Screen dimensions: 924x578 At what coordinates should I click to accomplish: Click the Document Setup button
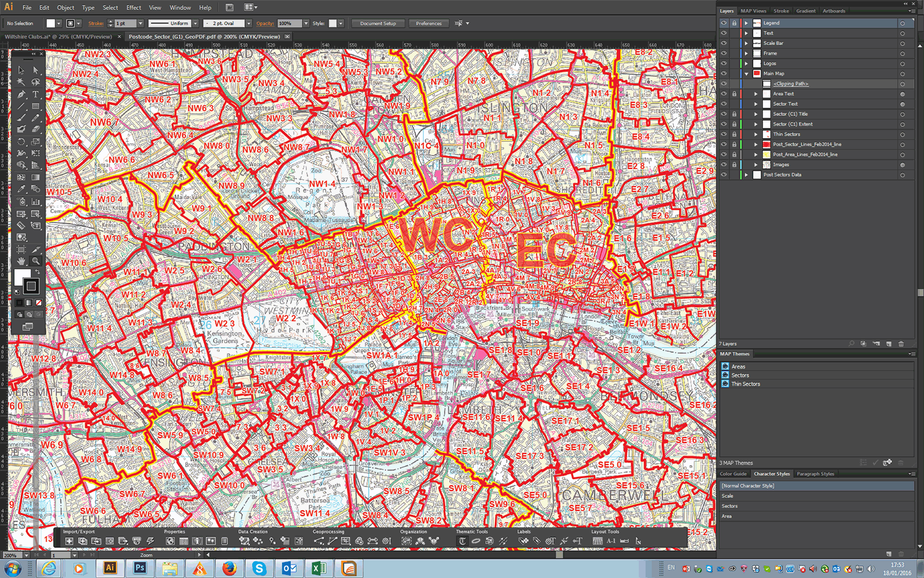[378, 23]
